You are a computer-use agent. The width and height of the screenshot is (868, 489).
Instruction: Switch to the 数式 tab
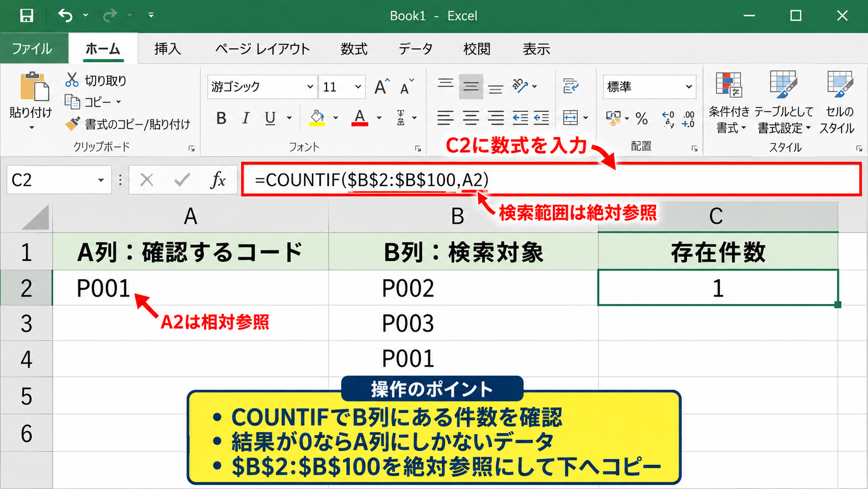click(x=354, y=49)
